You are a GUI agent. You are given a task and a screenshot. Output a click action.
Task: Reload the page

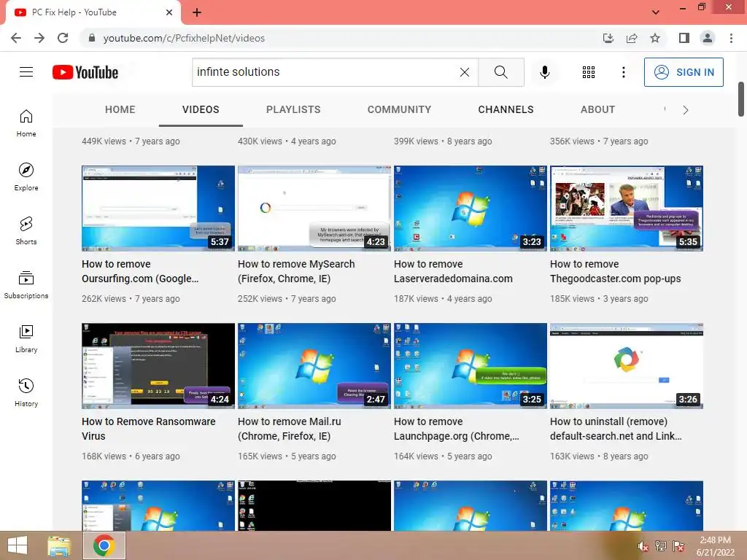tap(63, 38)
